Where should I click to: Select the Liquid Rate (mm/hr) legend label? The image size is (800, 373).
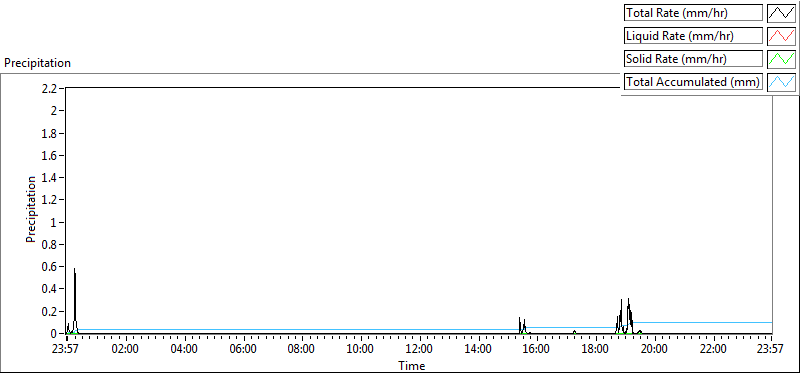click(693, 36)
